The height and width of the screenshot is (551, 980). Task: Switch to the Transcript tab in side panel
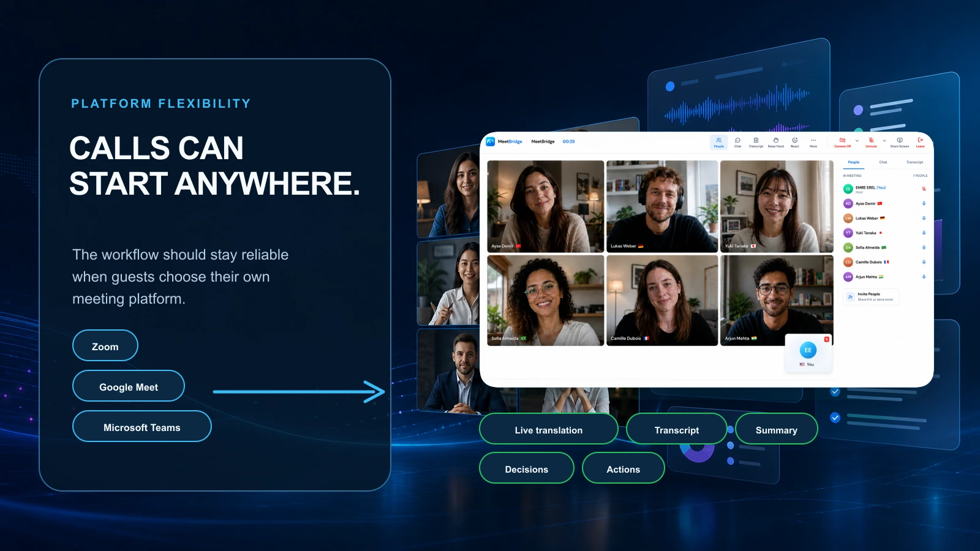(914, 162)
